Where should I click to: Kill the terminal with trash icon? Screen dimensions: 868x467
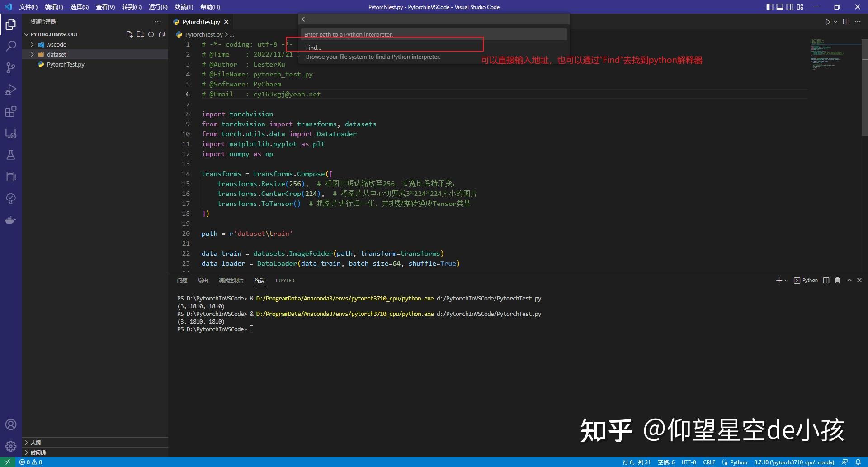click(x=837, y=281)
